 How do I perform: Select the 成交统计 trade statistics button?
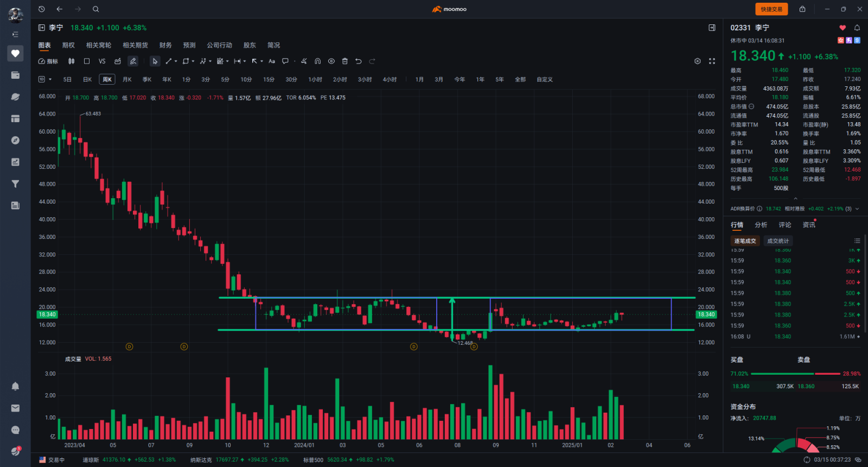point(778,241)
